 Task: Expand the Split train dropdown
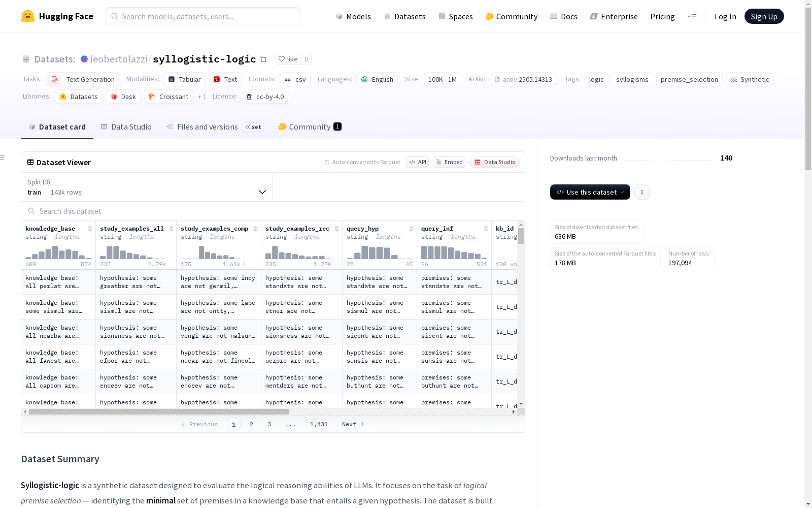(x=147, y=187)
